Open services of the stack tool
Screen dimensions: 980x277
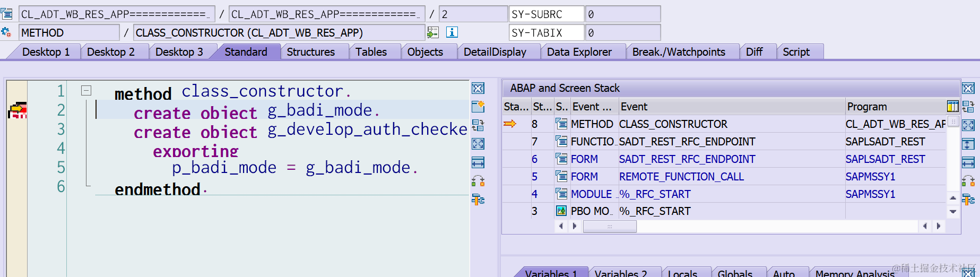coord(968,181)
